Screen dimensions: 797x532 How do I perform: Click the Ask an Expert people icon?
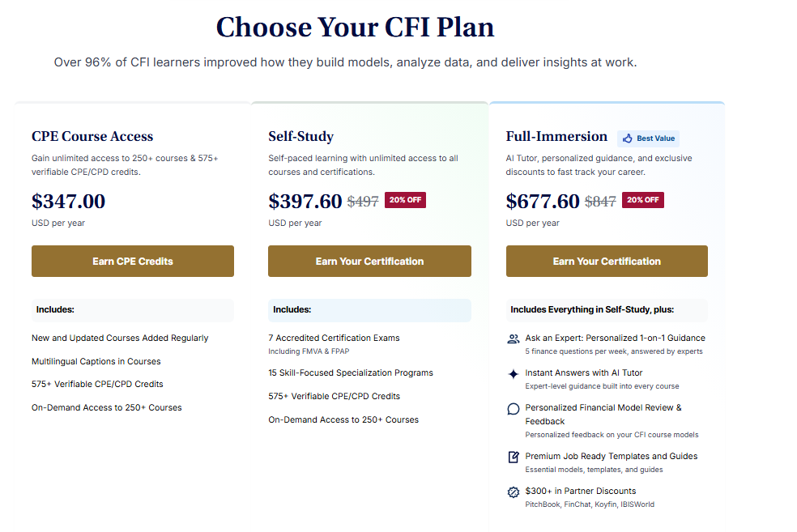point(514,339)
